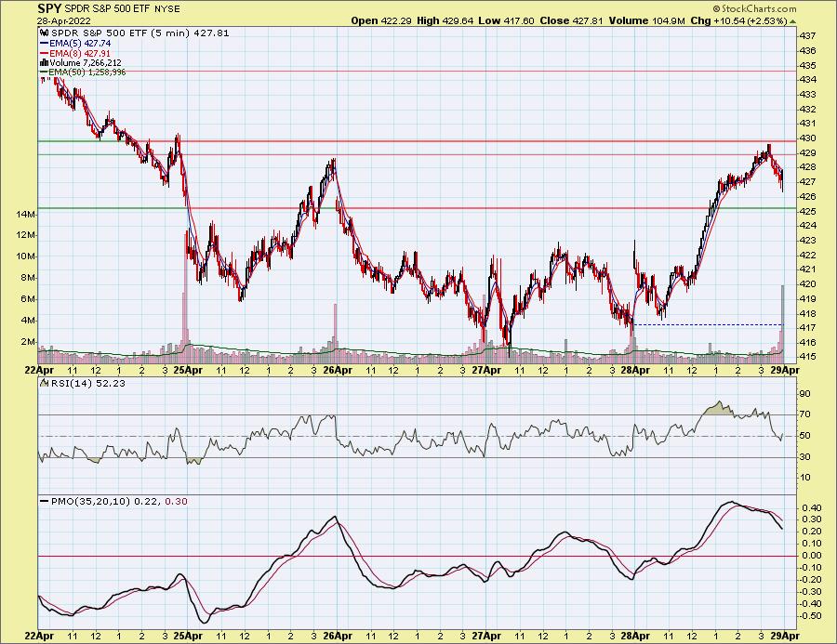Image resolution: width=837 pixels, height=644 pixels.
Task: Click the Open 422.29 value
Action: [380, 20]
